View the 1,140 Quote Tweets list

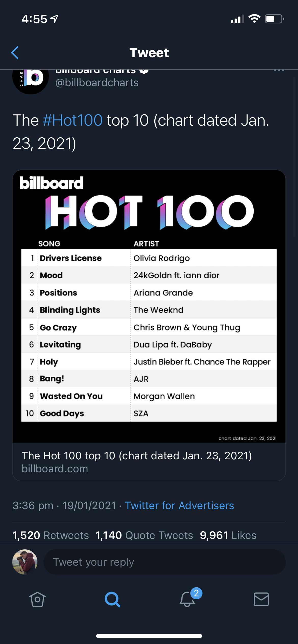coord(144,535)
